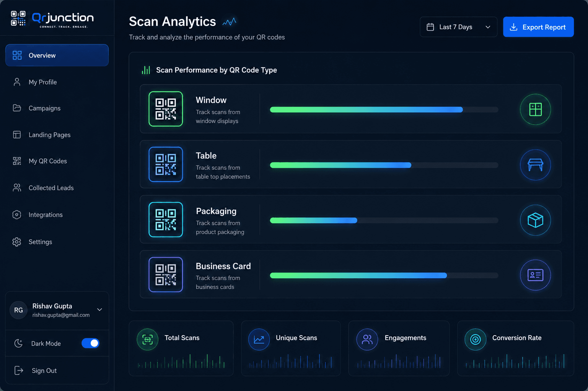Expand the Rishav Gupta account chevron
This screenshot has width=588, height=391.
(x=99, y=310)
